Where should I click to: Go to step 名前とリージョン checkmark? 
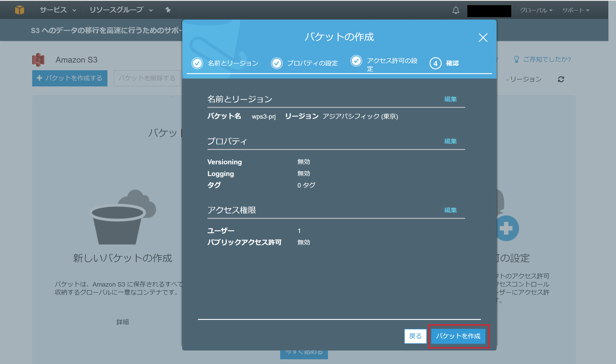(197, 63)
